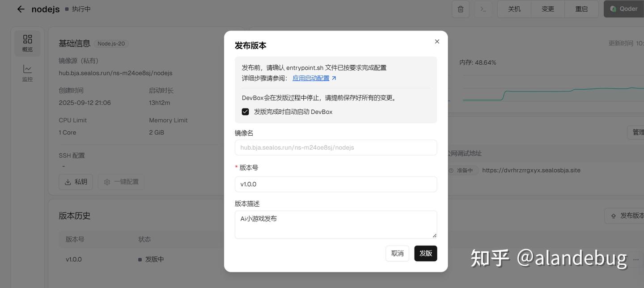Restart the machine via 重启

tap(581, 8)
